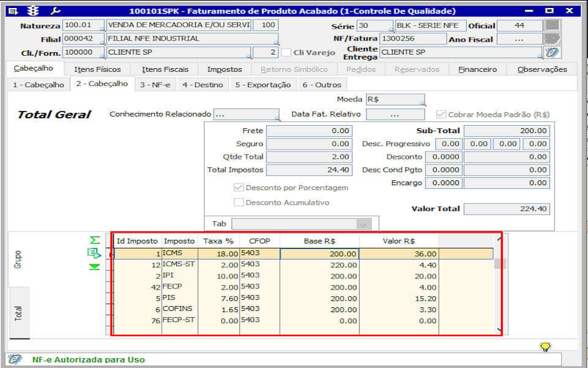Enable Desconto Acumulativo checkbox

pyautogui.click(x=238, y=202)
